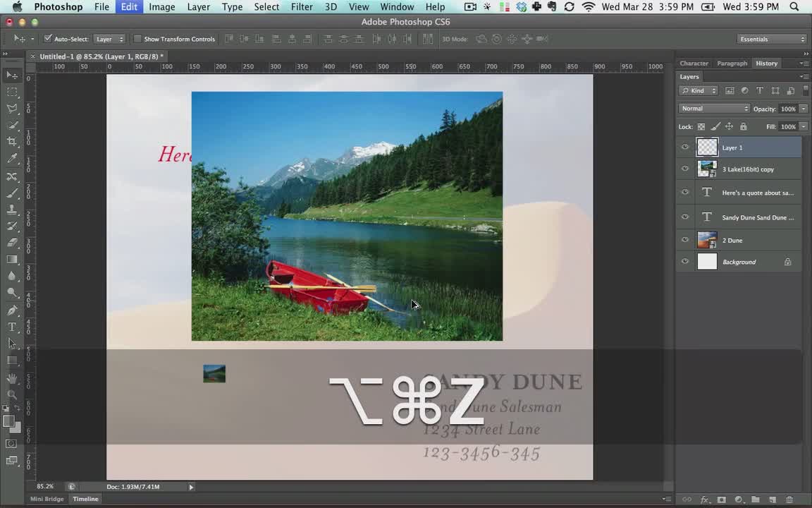Open the Essentials workspace dropdown
The image size is (812, 508).
pos(772,39)
